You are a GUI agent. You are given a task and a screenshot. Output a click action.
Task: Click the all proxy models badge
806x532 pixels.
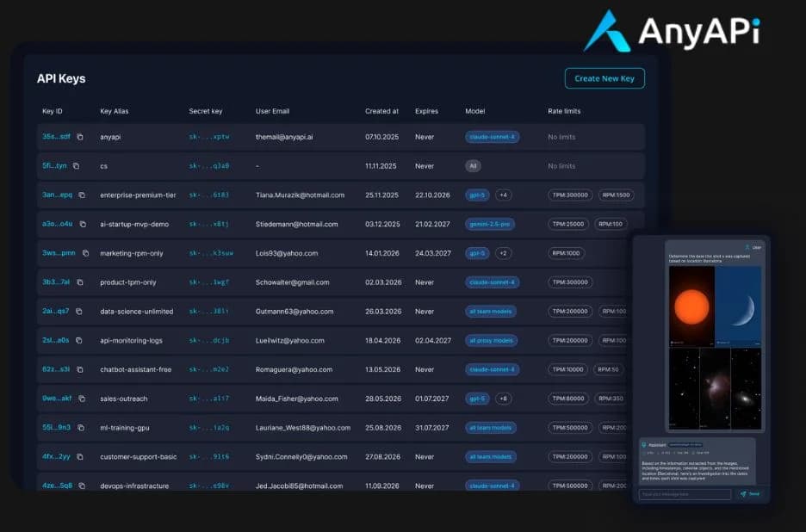492,340
